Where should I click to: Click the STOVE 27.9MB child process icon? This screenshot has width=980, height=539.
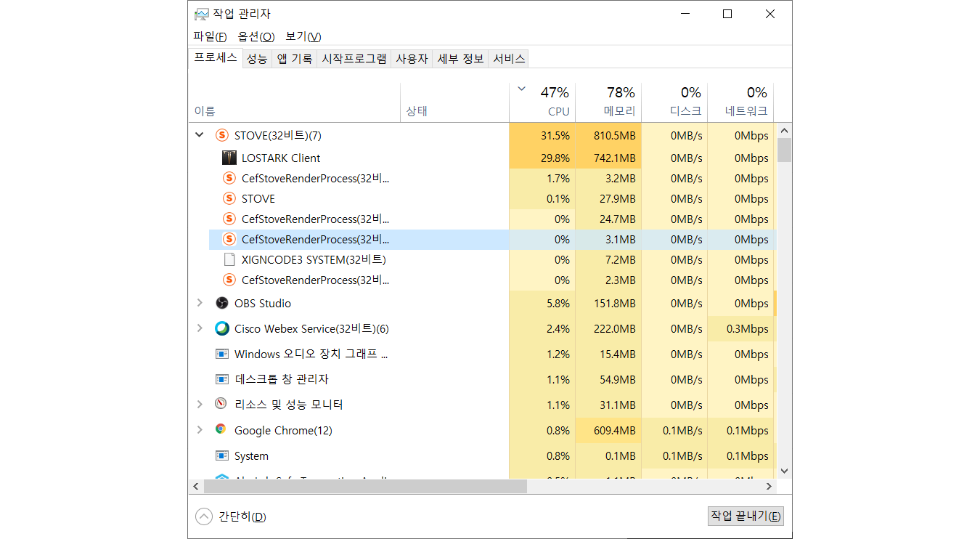[229, 198]
